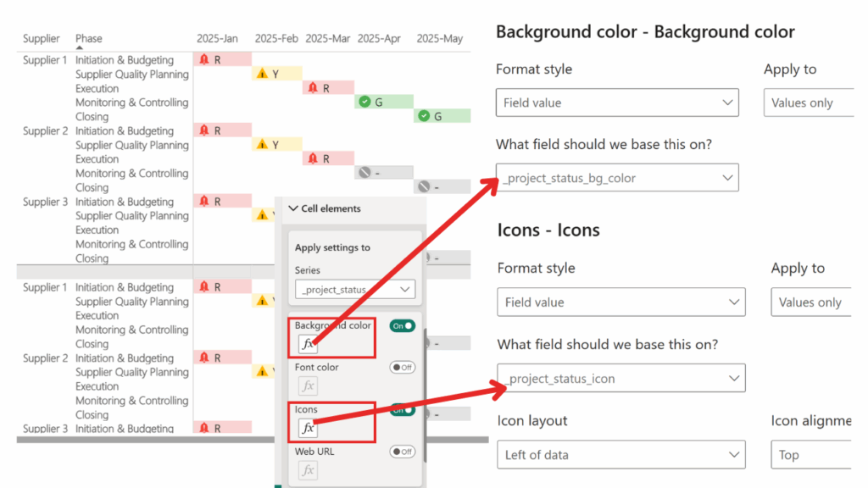The height and width of the screenshot is (488, 868).
Task: Click the Background color fx conditional formatting button
Action: (309, 344)
